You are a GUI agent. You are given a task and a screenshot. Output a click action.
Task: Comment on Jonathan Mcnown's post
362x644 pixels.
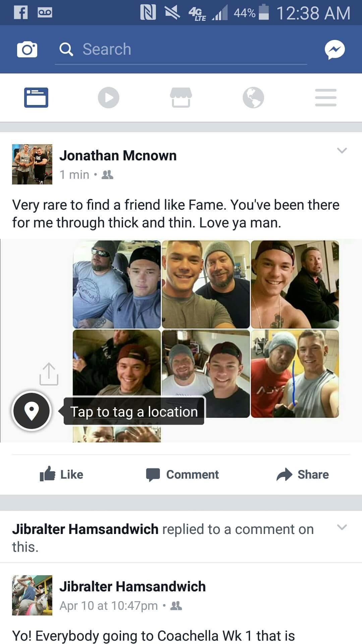coord(182,474)
